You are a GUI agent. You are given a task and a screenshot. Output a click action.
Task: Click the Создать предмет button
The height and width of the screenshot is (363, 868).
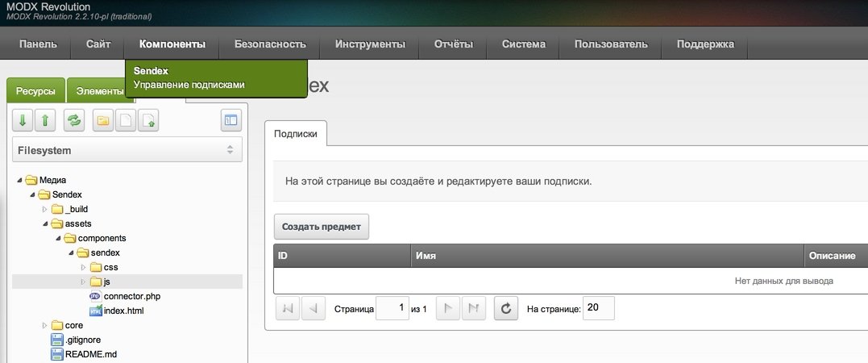[x=322, y=227]
